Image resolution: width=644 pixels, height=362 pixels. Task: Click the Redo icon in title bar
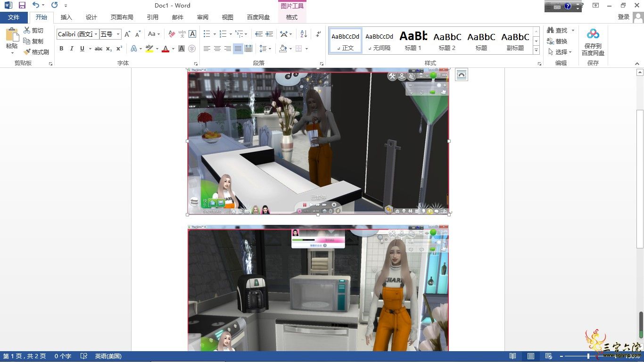(54, 5)
